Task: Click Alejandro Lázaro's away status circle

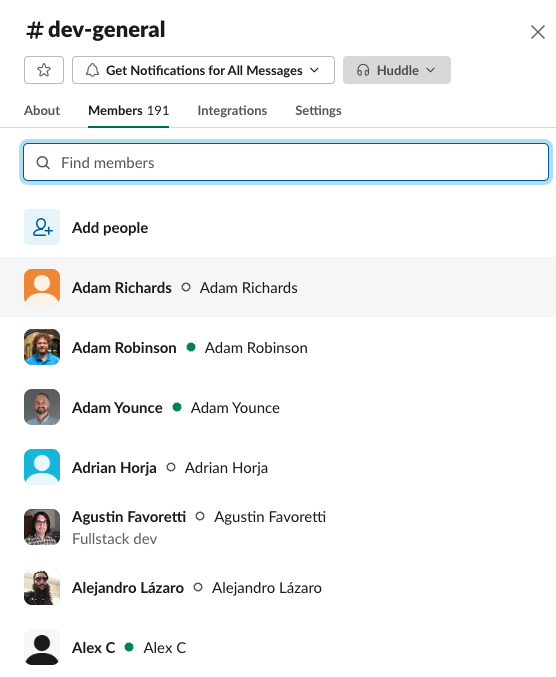Action: coord(198,587)
